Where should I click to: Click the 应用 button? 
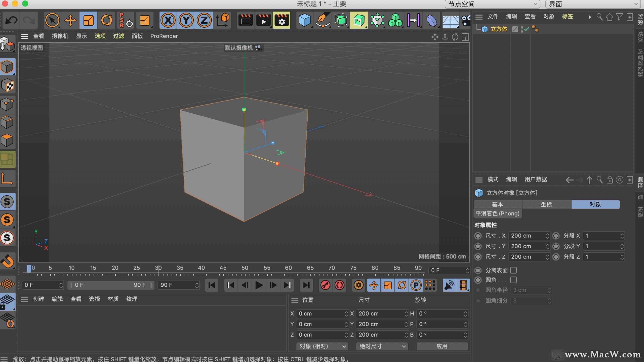tap(442, 346)
